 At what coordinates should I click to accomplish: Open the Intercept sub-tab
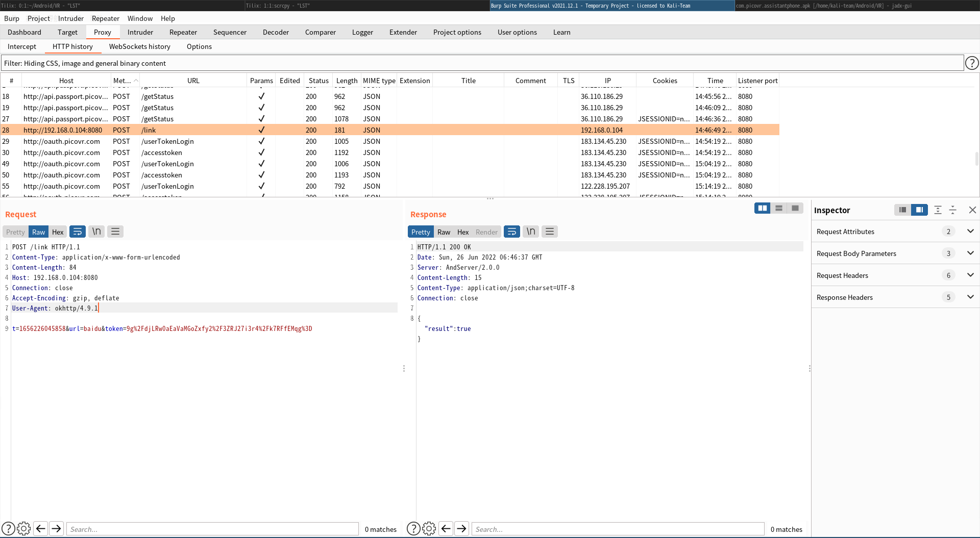pyautogui.click(x=22, y=46)
